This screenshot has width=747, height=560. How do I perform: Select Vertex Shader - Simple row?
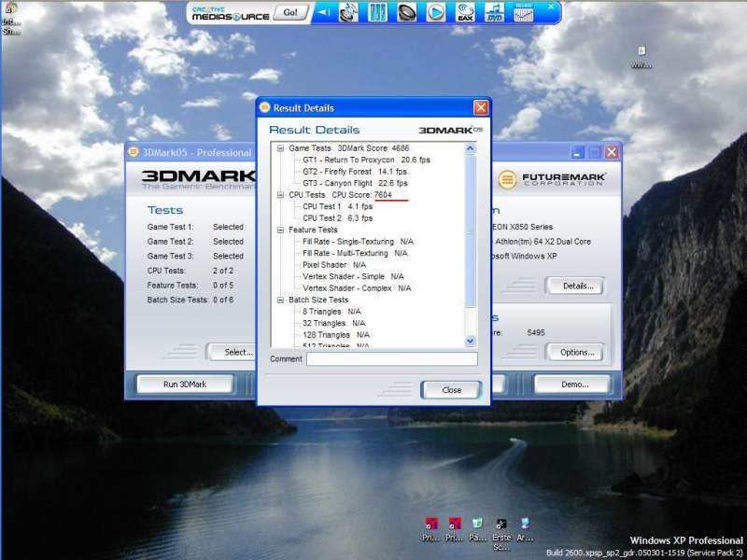(353, 276)
